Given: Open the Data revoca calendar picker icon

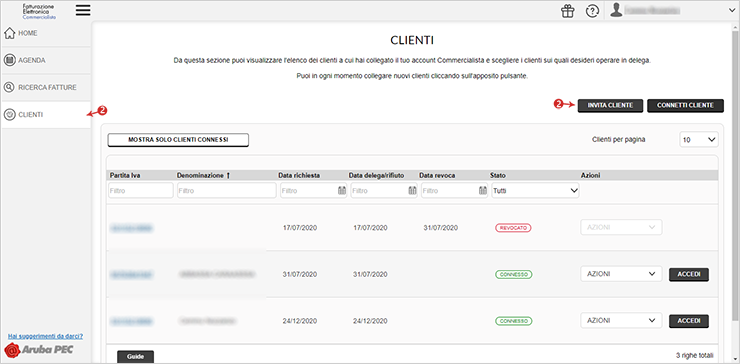Looking at the screenshot, I should pyautogui.click(x=483, y=191).
